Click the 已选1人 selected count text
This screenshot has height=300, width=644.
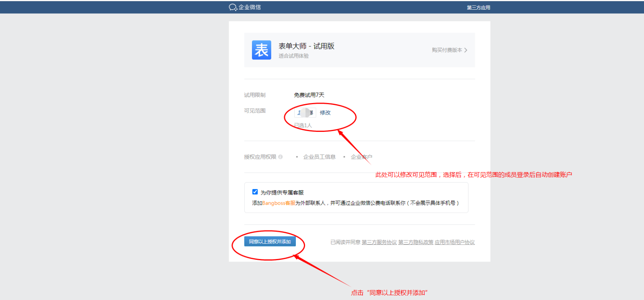tap(303, 125)
